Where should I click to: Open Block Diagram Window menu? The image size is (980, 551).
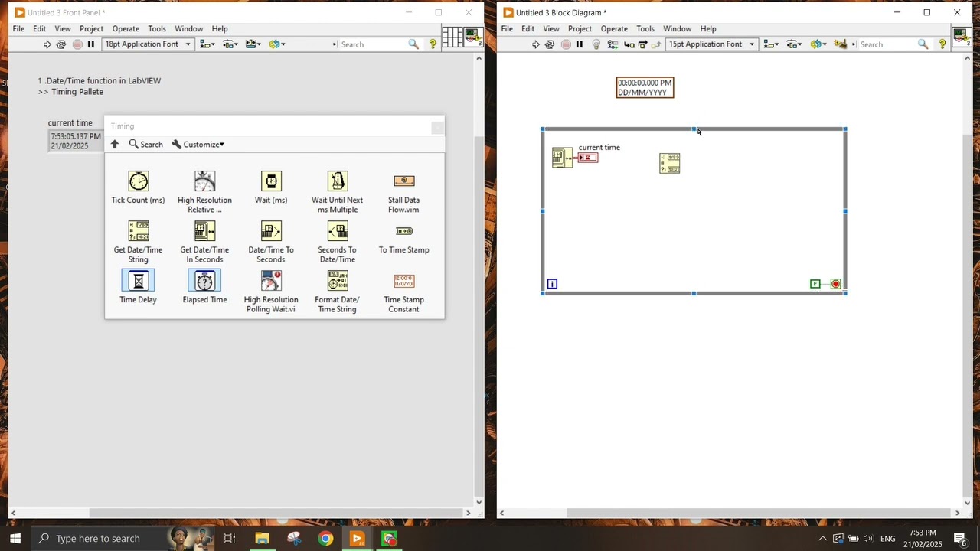(x=677, y=28)
